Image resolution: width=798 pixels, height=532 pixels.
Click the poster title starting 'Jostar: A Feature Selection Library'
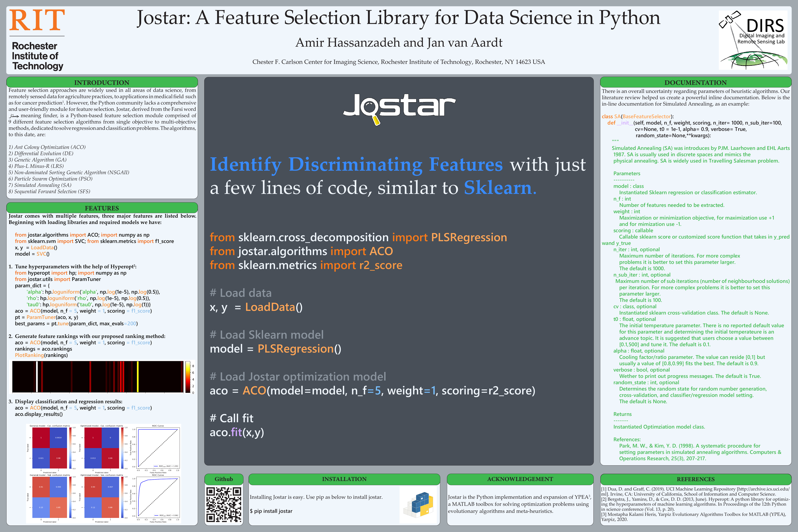click(399, 18)
